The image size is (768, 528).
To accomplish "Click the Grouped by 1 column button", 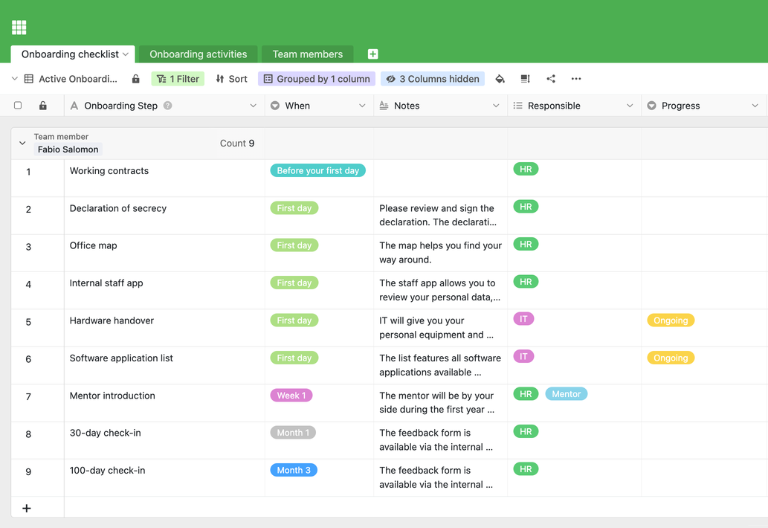I will 316,79.
